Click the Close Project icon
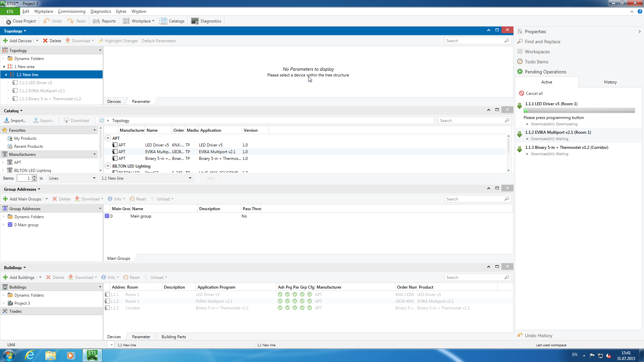Image resolution: width=644 pixels, height=362 pixels. (7, 21)
